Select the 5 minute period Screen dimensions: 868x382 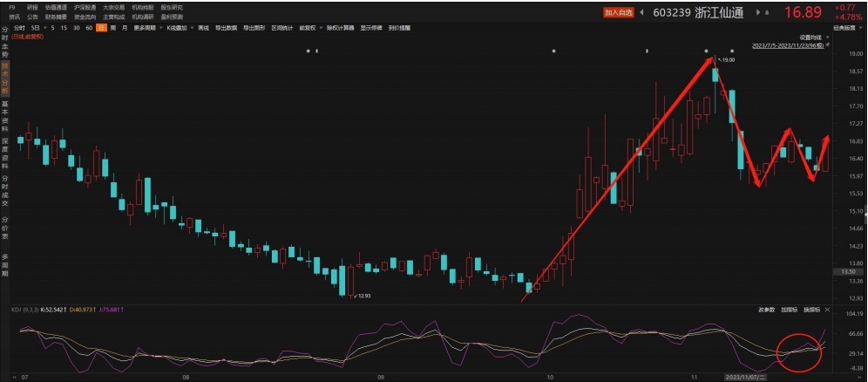click(52, 28)
